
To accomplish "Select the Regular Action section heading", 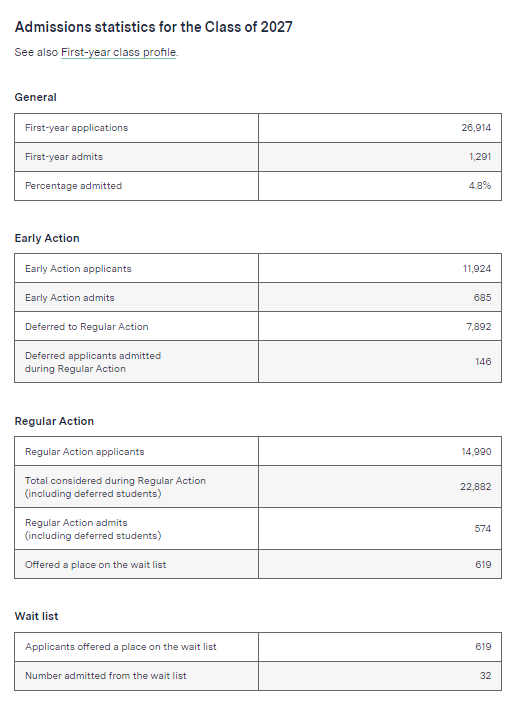I will click(54, 421).
